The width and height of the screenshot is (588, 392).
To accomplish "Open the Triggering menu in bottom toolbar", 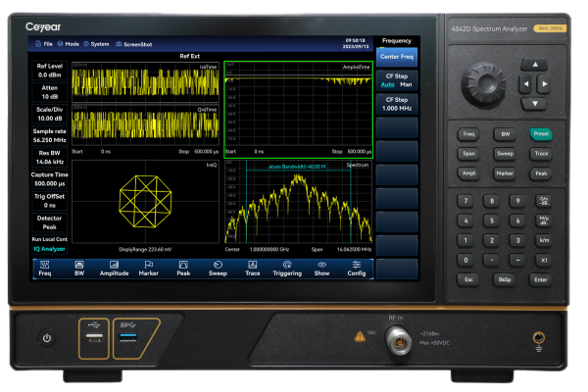I will click(x=287, y=269).
